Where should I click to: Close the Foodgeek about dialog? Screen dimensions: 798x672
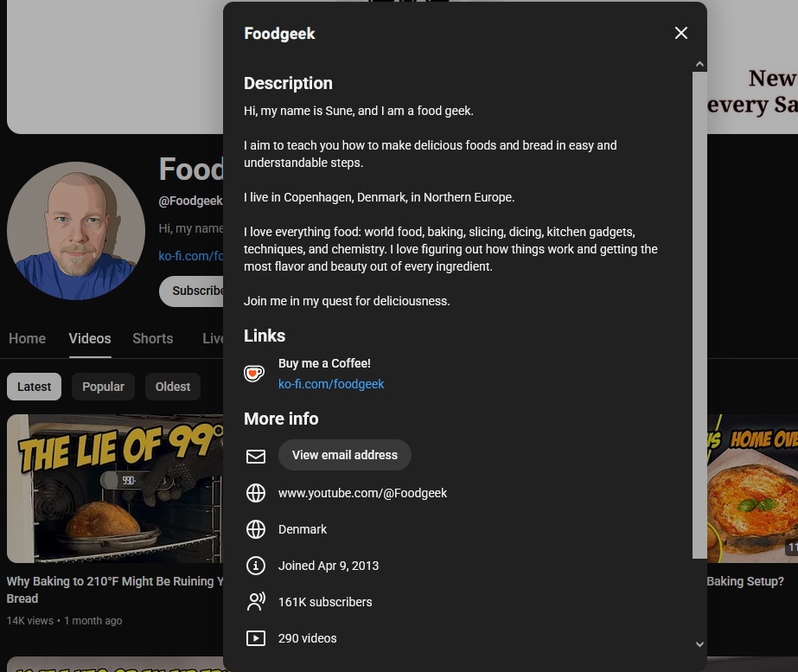point(681,33)
